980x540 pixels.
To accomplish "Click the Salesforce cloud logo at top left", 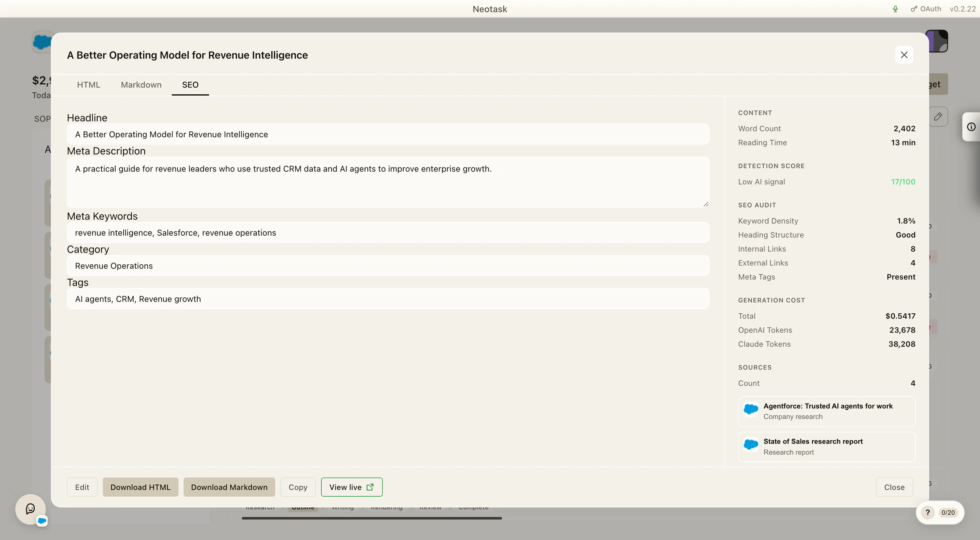I will 42,42.
